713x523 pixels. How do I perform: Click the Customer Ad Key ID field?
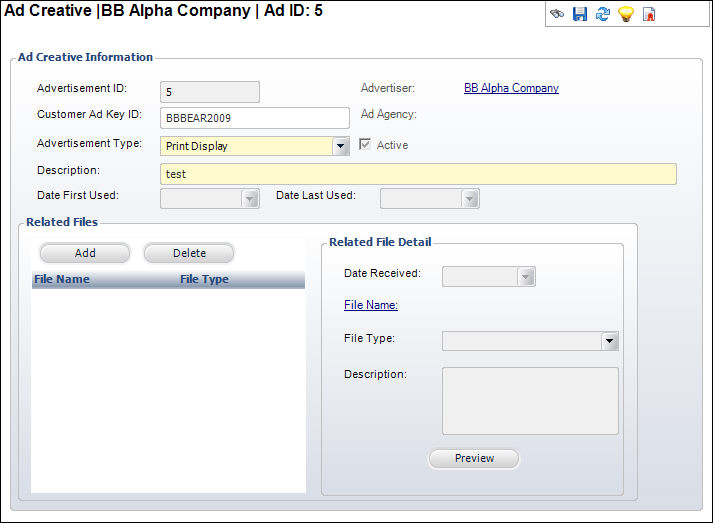pyautogui.click(x=254, y=118)
